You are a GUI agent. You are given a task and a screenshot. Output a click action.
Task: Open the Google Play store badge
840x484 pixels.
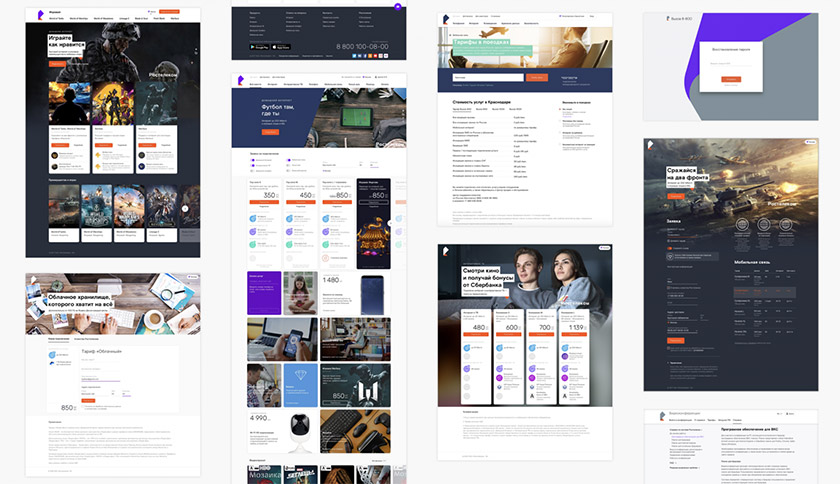tap(259, 47)
